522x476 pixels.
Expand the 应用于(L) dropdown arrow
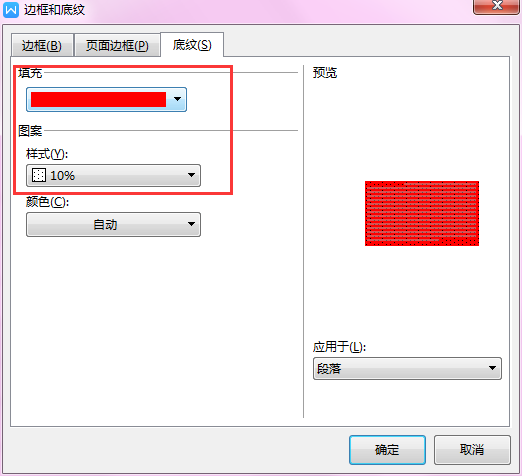click(492, 368)
